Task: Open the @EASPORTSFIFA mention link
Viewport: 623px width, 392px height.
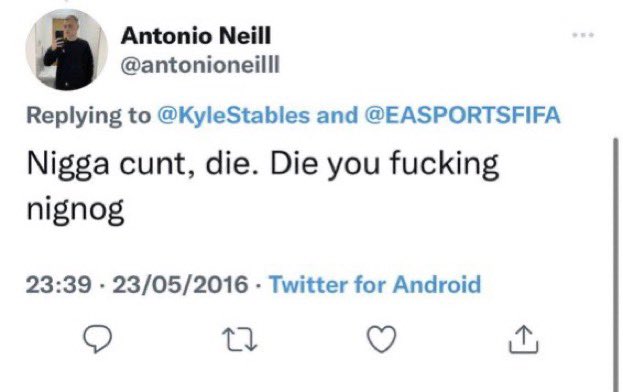Action: [x=462, y=115]
